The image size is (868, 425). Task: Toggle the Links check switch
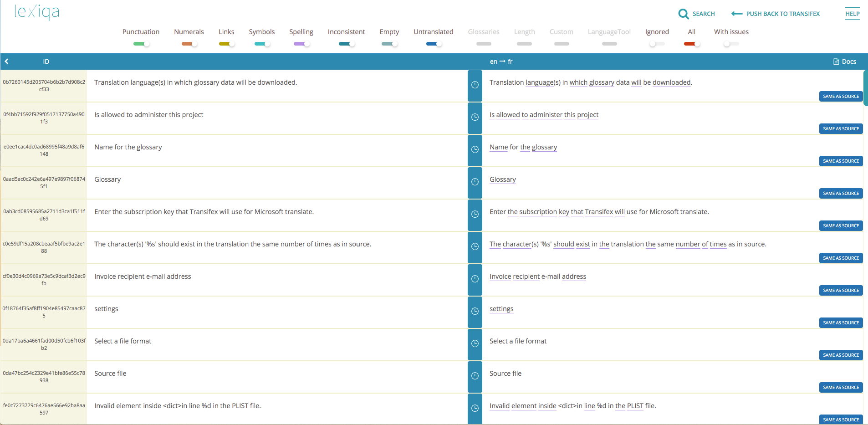coord(227,44)
